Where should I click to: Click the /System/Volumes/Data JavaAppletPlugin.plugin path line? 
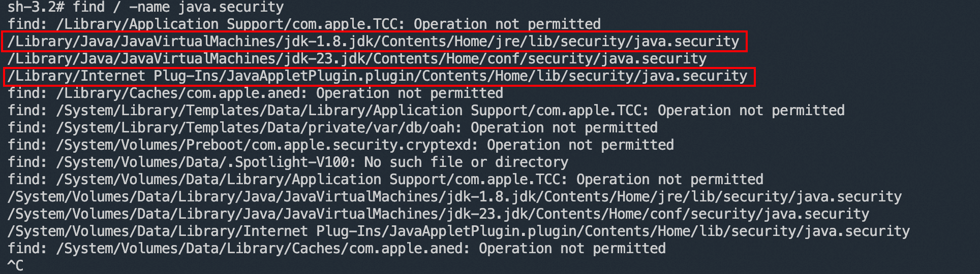(x=458, y=231)
